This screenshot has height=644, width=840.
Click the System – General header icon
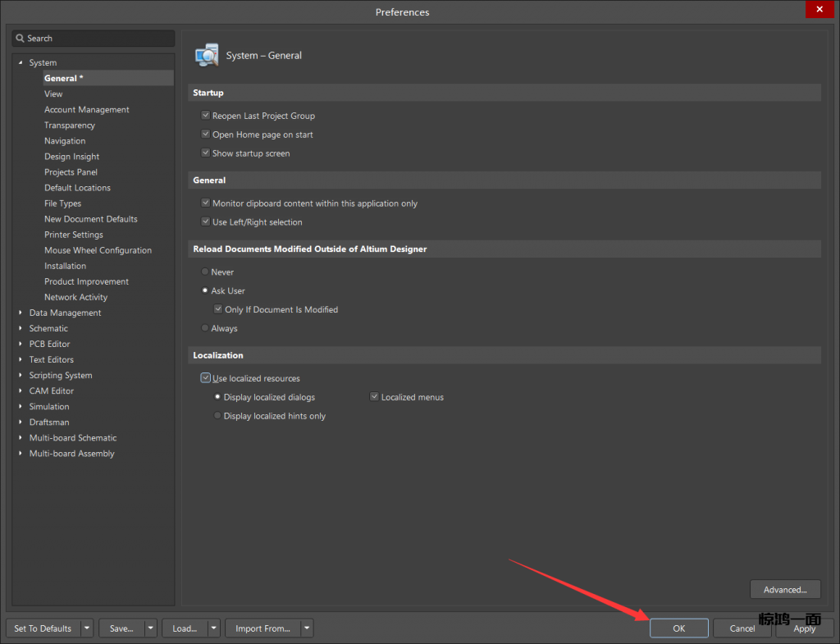click(207, 55)
